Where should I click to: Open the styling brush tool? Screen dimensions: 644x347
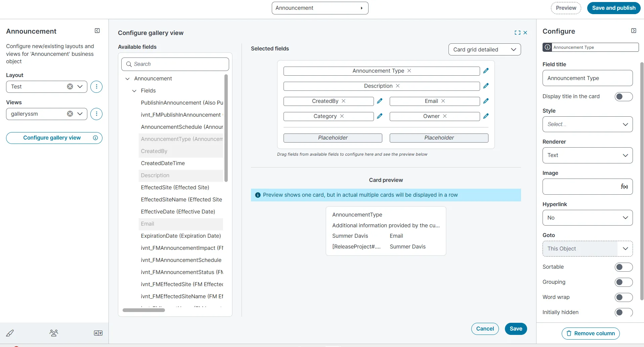click(x=10, y=333)
